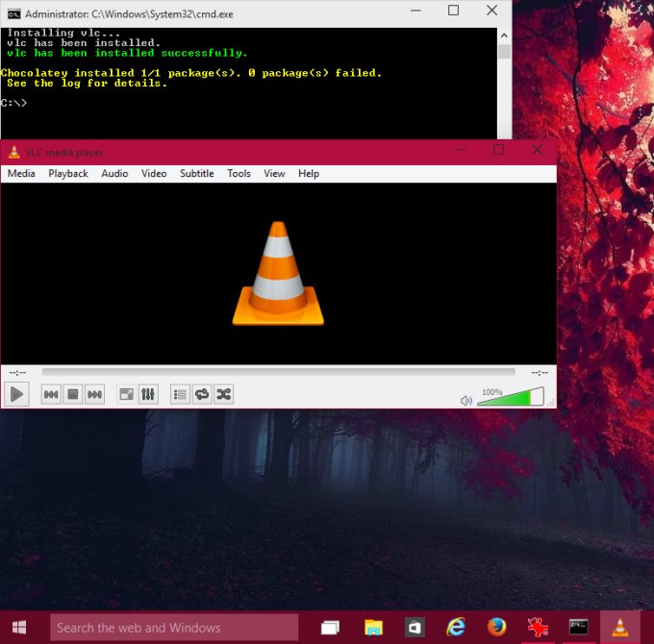The height and width of the screenshot is (644, 654).
Task: Stop playback in VLC
Action: [72, 394]
